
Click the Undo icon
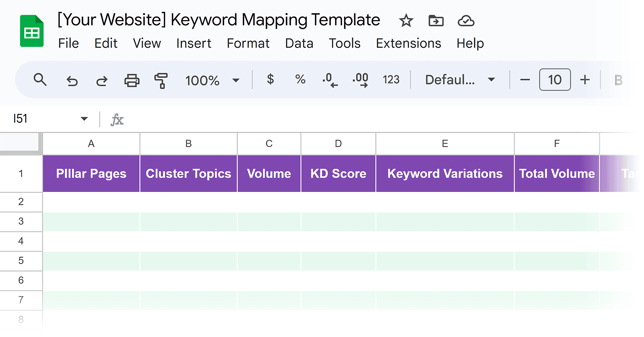pos(72,80)
